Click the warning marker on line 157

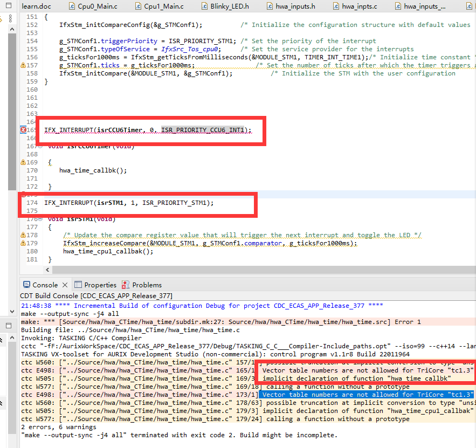point(23,65)
